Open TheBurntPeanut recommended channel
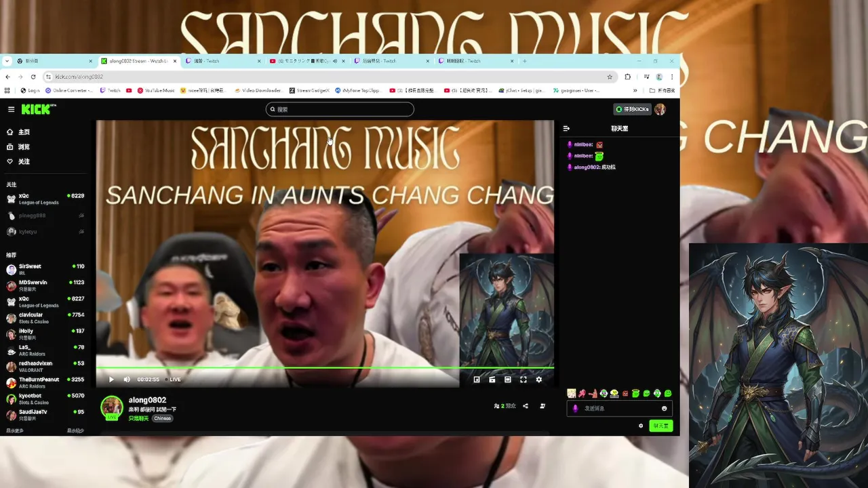The height and width of the screenshot is (488, 868). click(x=45, y=382)
